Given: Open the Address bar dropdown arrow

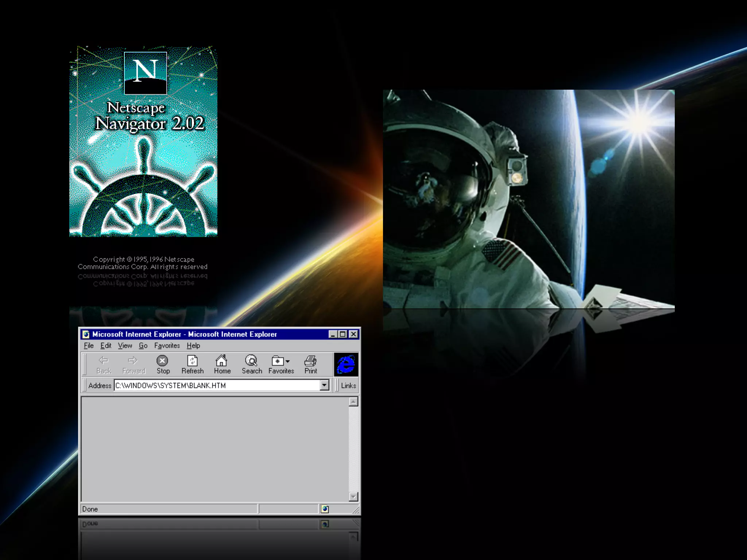Looking at the screenshot, I should point(324,385).
